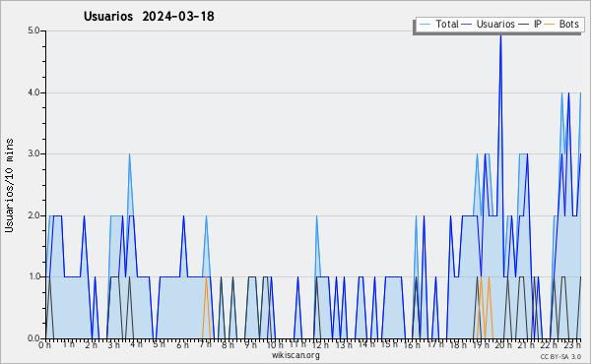Click the wikiscan.org caption
The width and height of the screenshot is (591, 364).
point(295,355)
